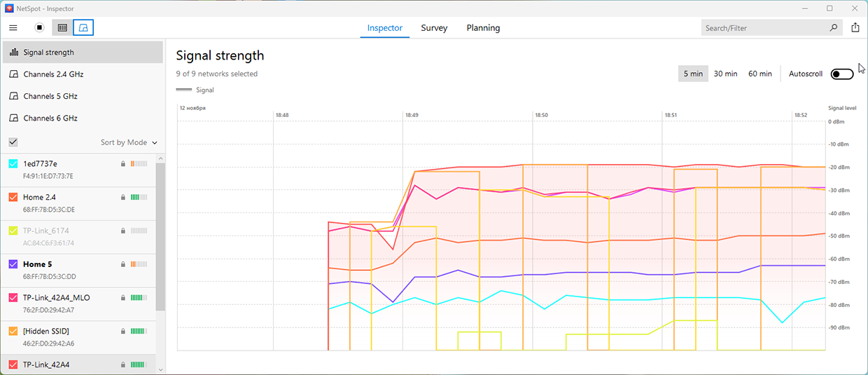The width and height of the screenshot is (868, 375).
Task: Select the graph view icon
Action: click(x=83, y=28)
